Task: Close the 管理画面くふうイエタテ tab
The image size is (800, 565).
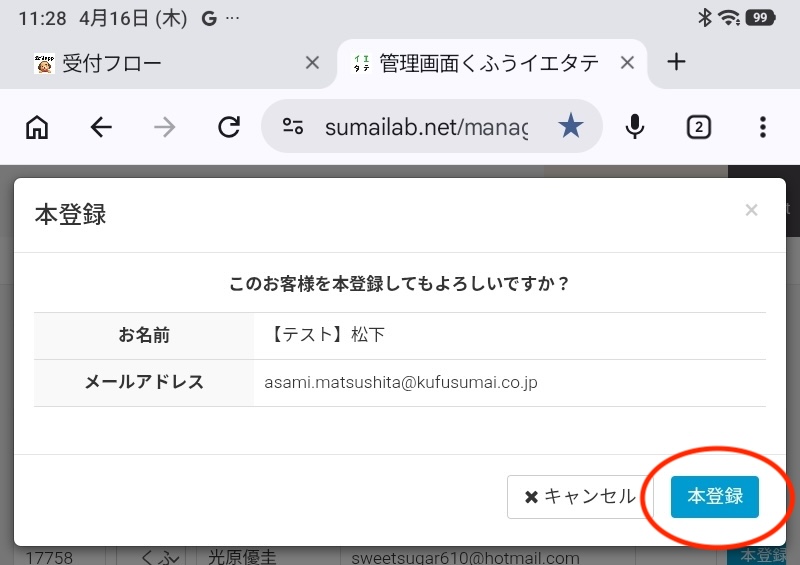Action: [627, 63]
